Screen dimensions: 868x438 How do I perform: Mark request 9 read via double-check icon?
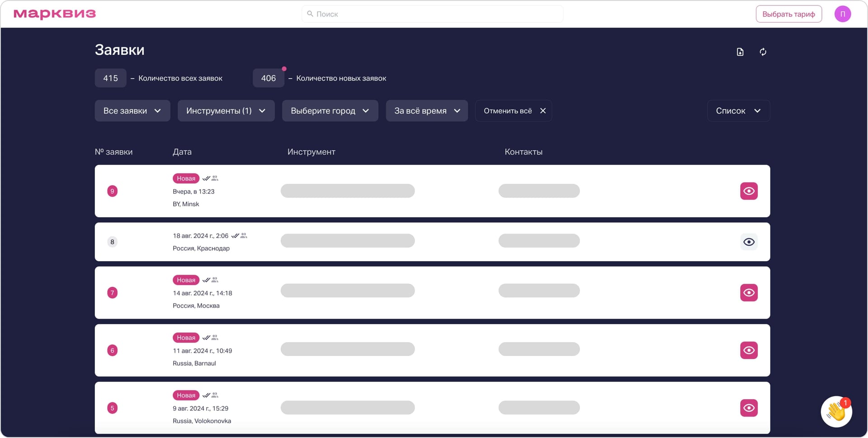pyautogui.click(x=206, y=178)
